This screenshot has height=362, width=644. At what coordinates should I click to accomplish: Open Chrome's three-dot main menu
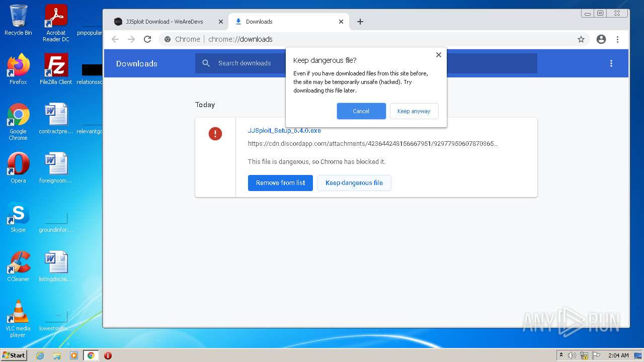[617, 39]
